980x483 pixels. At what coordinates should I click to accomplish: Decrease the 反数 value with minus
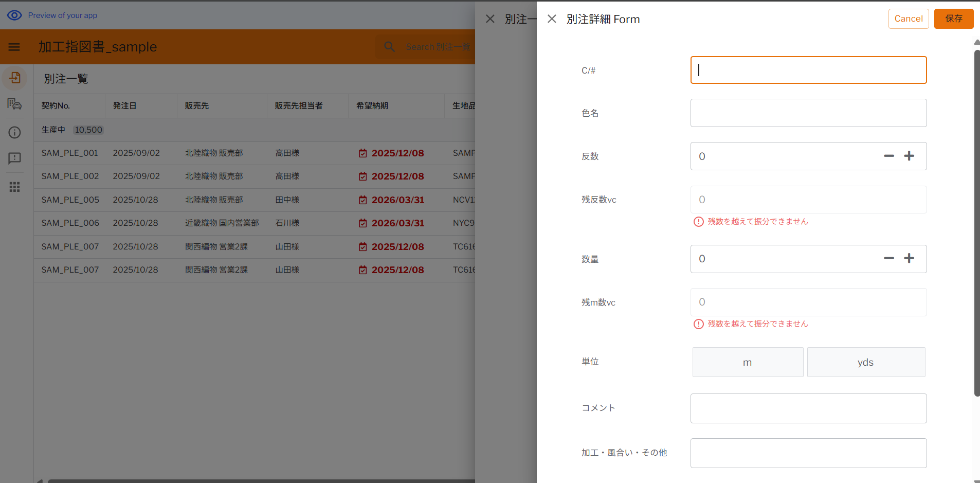point(889,156)
